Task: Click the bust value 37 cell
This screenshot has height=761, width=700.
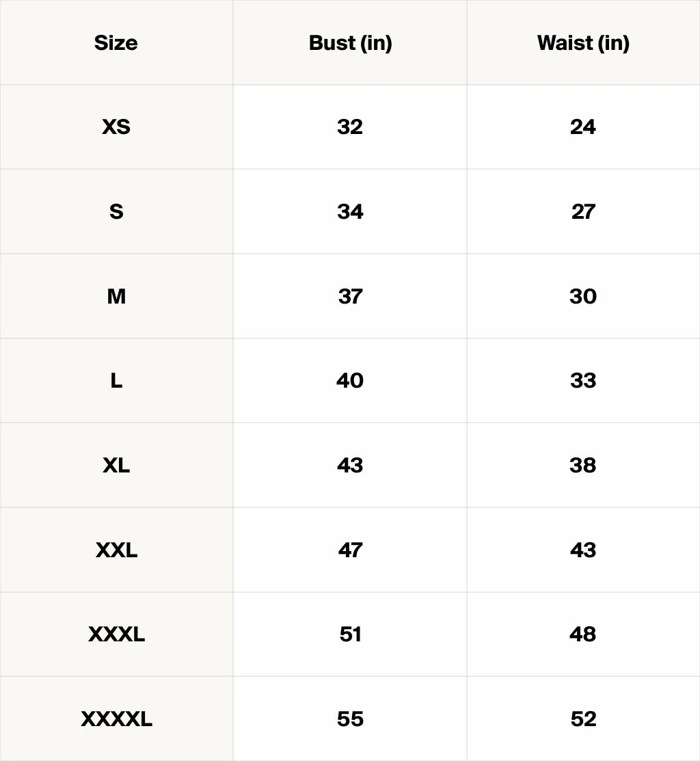Action: (350, 296)
